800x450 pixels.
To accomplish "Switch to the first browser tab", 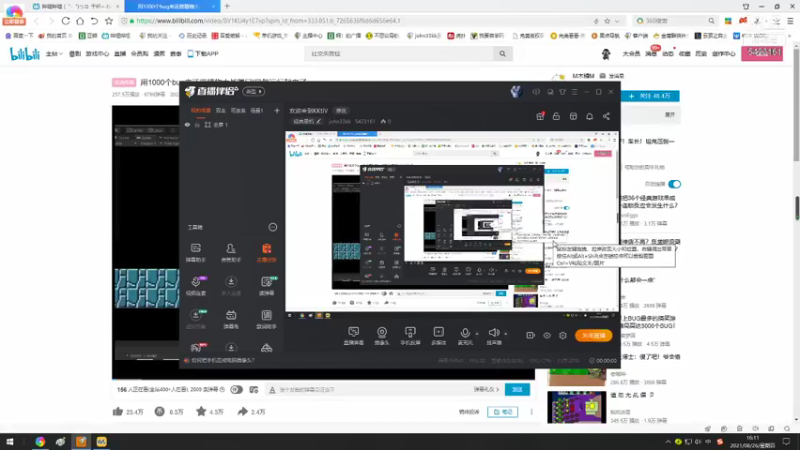I will (76, 6).
